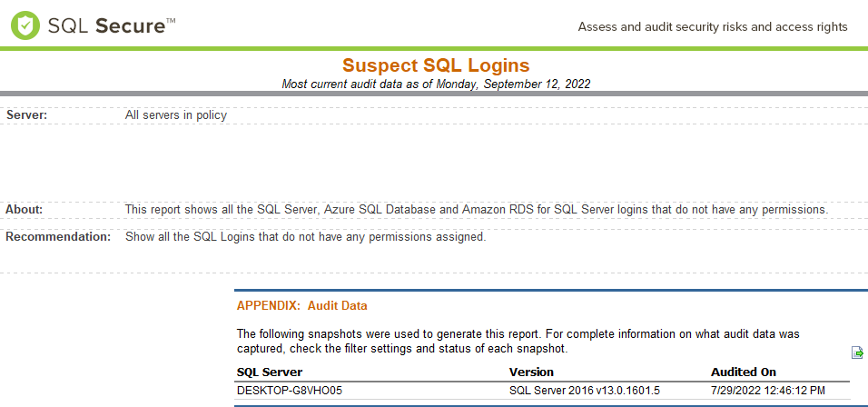The height and width of the screenshot is (407, 868).
Task: Click the APPENDIX: Audit Data heading
Action: click(301, 306)
